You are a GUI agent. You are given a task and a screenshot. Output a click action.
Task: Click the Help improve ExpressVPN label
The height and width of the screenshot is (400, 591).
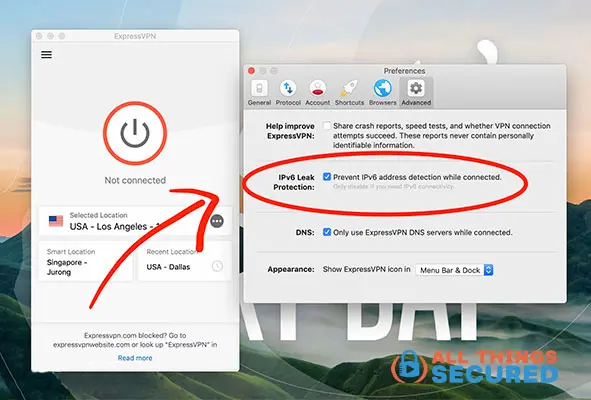(290, 131)
